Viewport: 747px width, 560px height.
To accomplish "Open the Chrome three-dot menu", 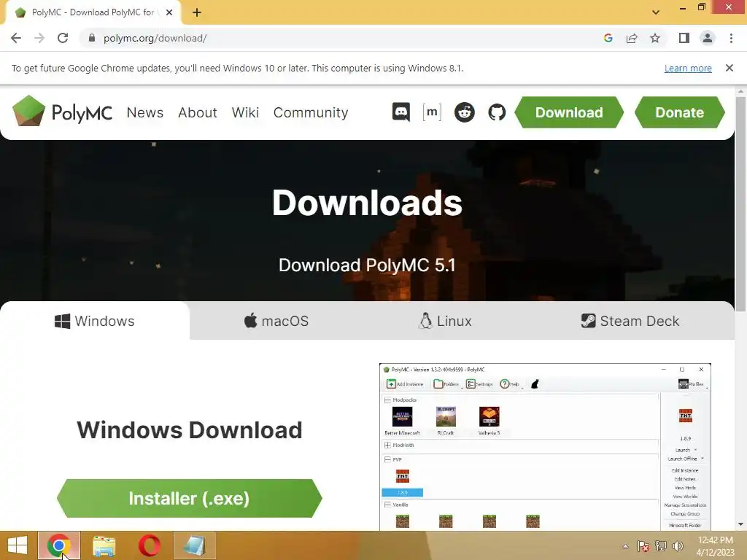I will 731,38.
